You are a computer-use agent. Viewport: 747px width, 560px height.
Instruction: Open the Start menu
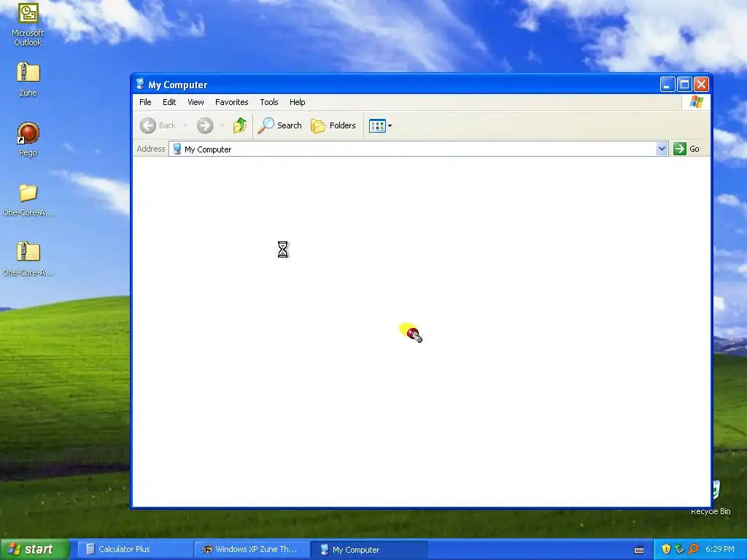[x=34, y=549]
